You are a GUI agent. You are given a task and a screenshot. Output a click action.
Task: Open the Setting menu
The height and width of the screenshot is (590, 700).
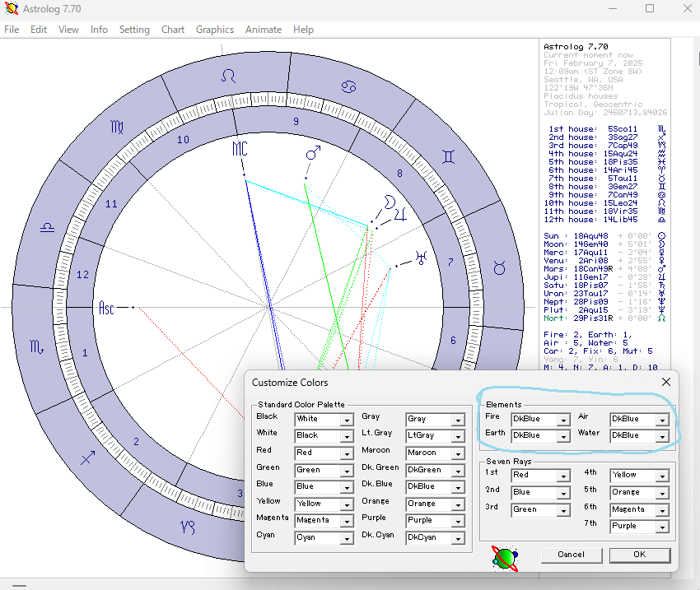click(x=134, y=30)
